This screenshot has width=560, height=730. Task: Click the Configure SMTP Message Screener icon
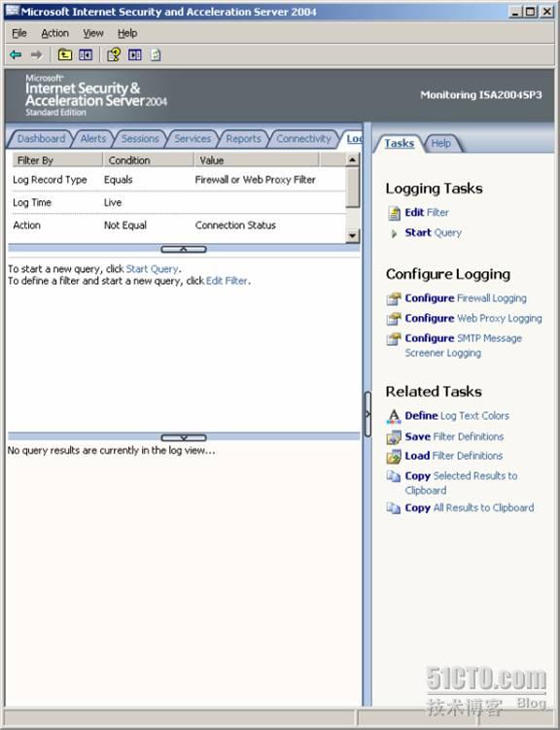tap(394, 338)
